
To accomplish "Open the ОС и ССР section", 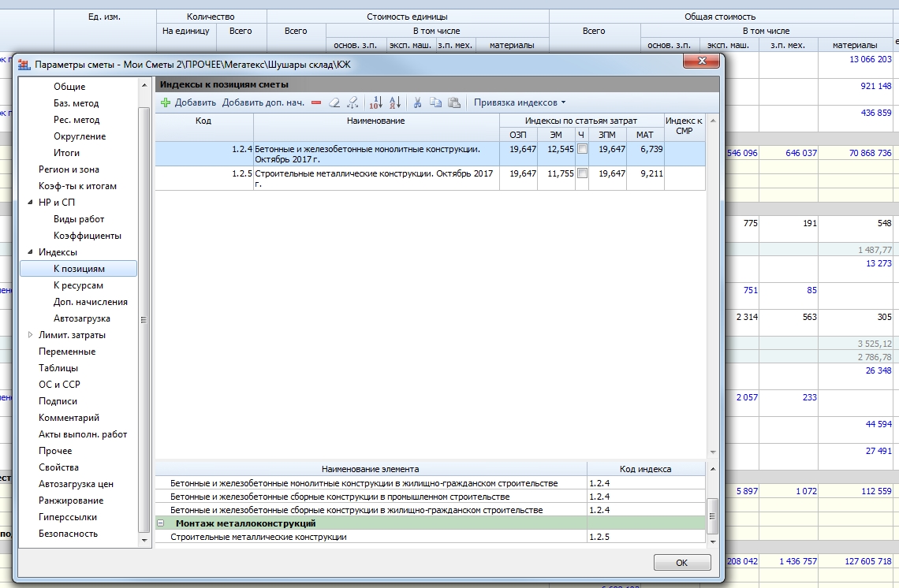I will [x=60, y=385].
